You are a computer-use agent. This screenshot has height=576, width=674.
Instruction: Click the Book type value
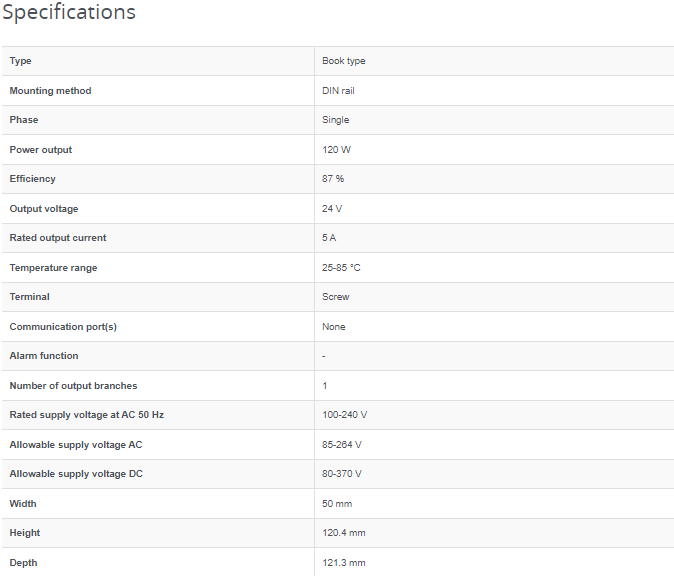343,61
